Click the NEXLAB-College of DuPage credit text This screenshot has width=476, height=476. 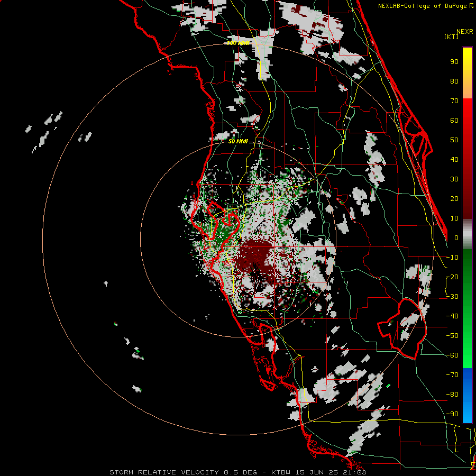click(425, 6)
